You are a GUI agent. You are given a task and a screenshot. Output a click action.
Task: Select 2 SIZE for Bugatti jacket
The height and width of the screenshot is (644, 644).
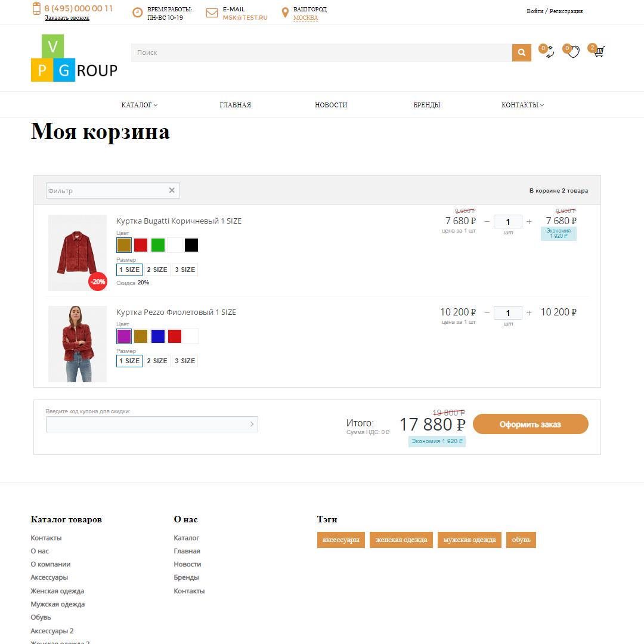point(157,270)
